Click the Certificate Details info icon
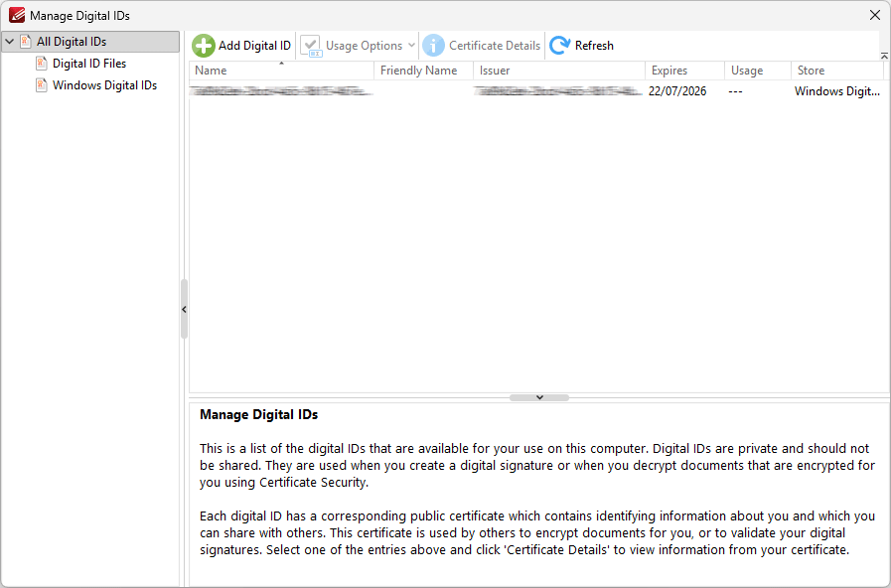Image resolution: width=891 pixels, height=588 pixels. coord(433,46)
